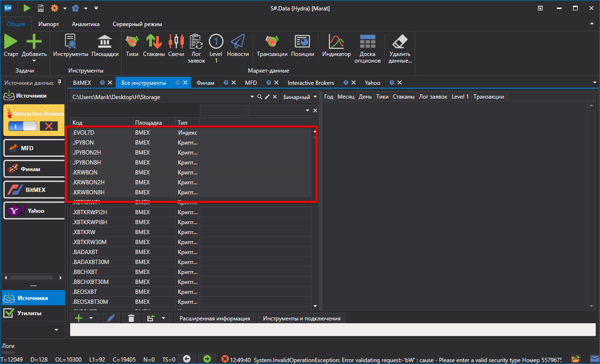The image size is (600, 364).
Task: Click the mail envelope icon in status bar
Action: 594,359
